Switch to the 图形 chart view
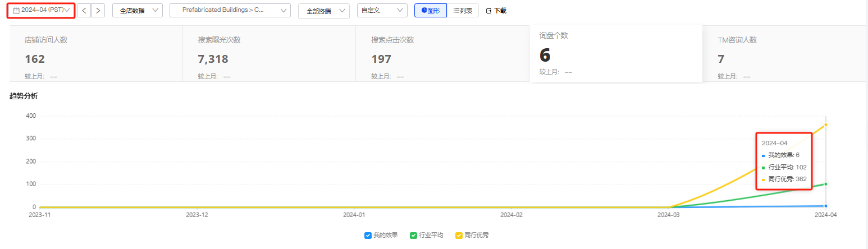Viewport: 868px width, 249px height. coord(431,10)
